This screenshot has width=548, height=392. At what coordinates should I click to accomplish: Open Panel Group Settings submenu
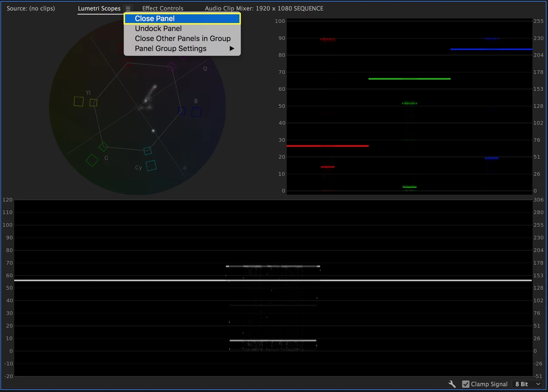182,48
